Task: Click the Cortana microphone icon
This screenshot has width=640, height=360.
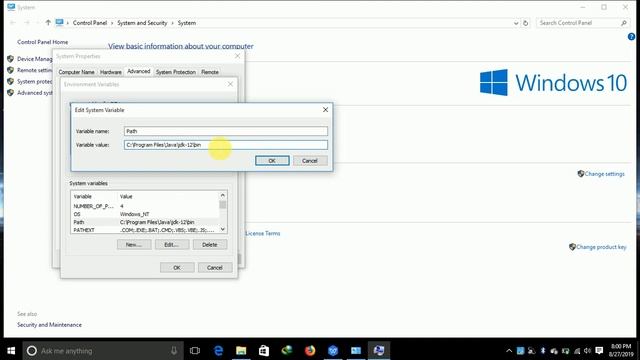Action: [174, 351]
